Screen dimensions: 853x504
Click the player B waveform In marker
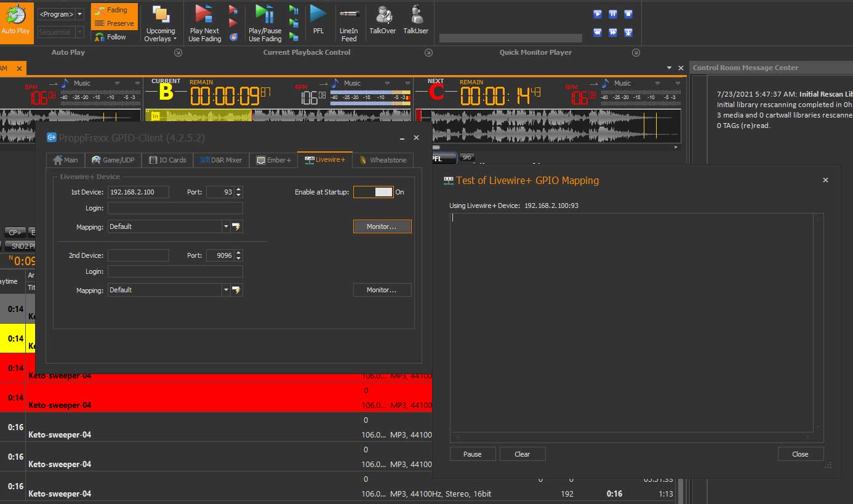tap(155, 116)
